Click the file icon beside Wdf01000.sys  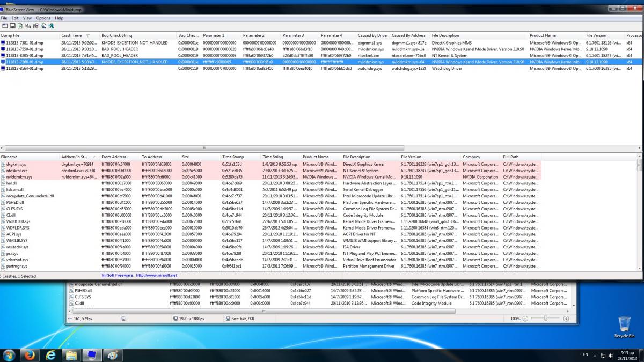pyautogui.click(x=3, y=221)
